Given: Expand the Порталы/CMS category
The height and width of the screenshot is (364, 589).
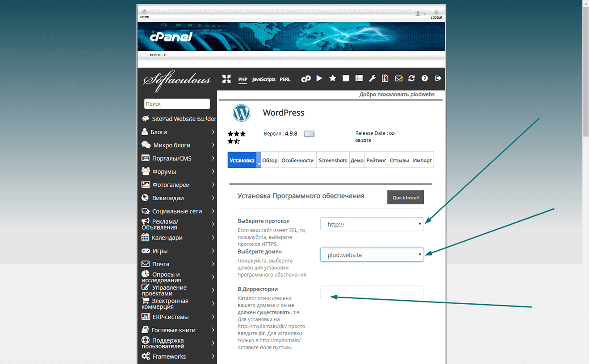Looking at the screenshot, I should click(178, 158).
